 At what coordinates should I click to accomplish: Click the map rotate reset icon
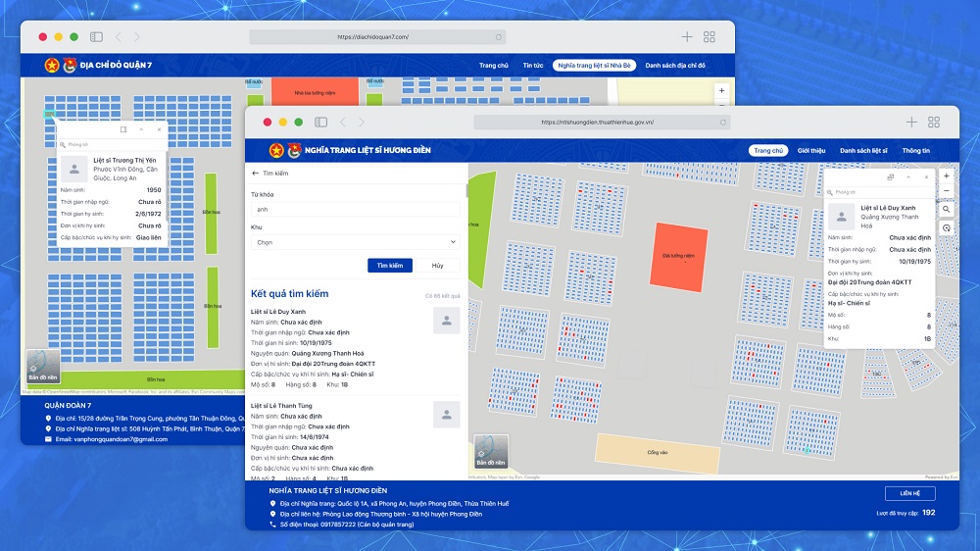946,227
